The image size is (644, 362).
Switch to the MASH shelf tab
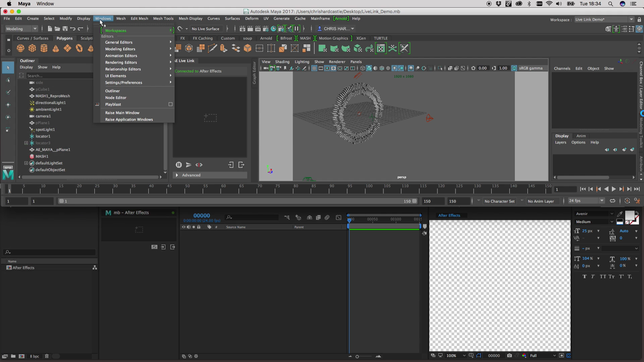point(305,38)
